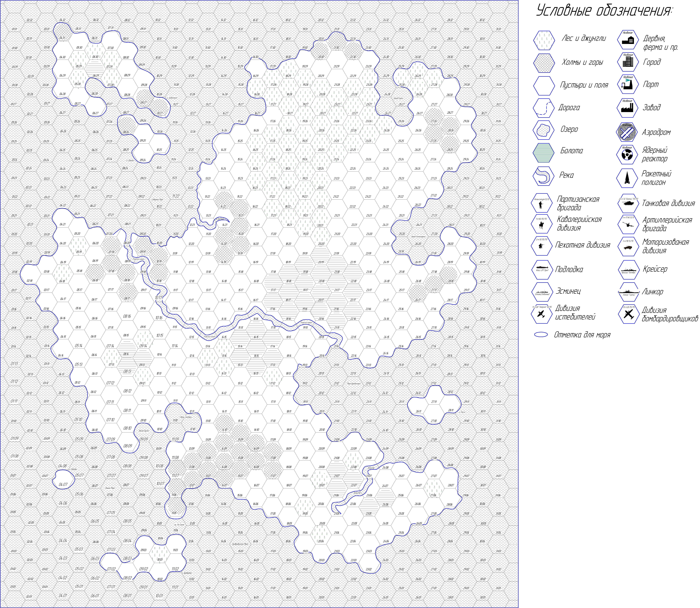Click the 'Ракетный полигон' legend label
The image size is (700, 608).
(656, 178)
